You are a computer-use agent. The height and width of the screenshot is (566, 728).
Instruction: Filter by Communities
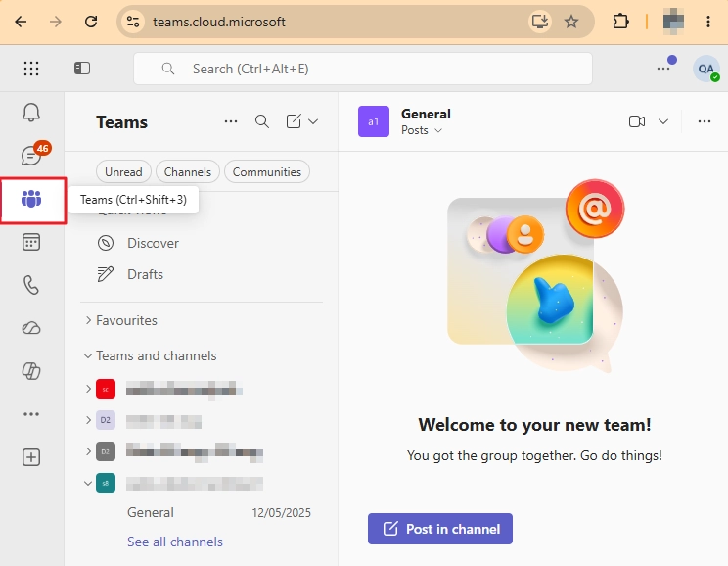coord(267,172)
